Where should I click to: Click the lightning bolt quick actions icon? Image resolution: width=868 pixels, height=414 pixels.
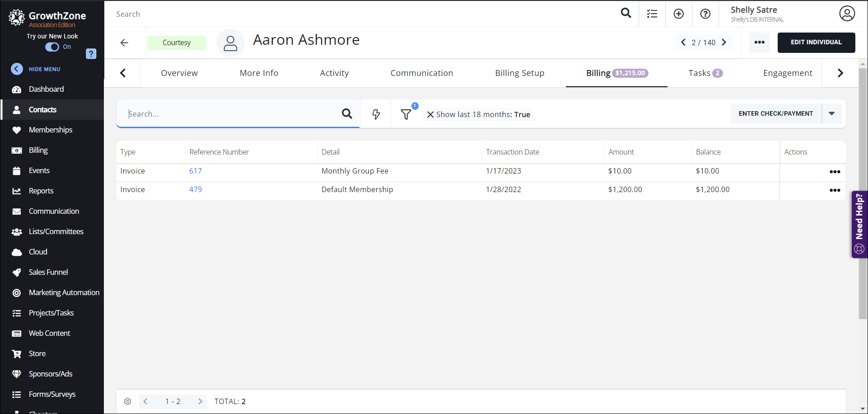click(x=376, y=114)
